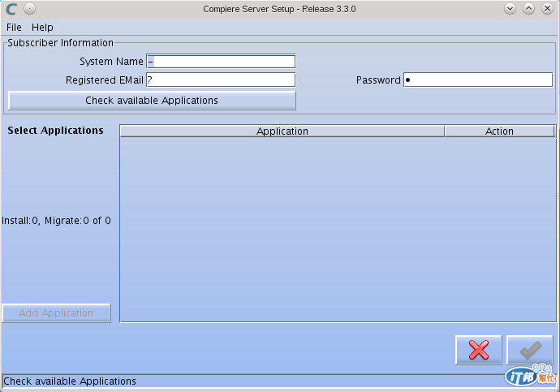The width and height of the screenshot is (560, 392).
Task: Click the 'Subscriber Information' group label
Action: 60,43
